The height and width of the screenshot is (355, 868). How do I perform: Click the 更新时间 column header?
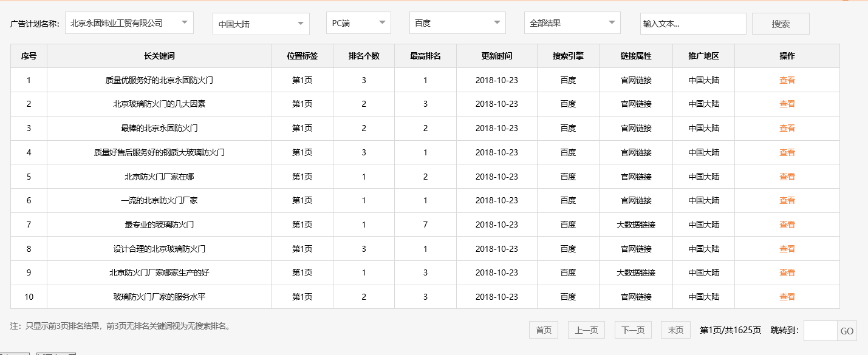[x=496, y=55]
